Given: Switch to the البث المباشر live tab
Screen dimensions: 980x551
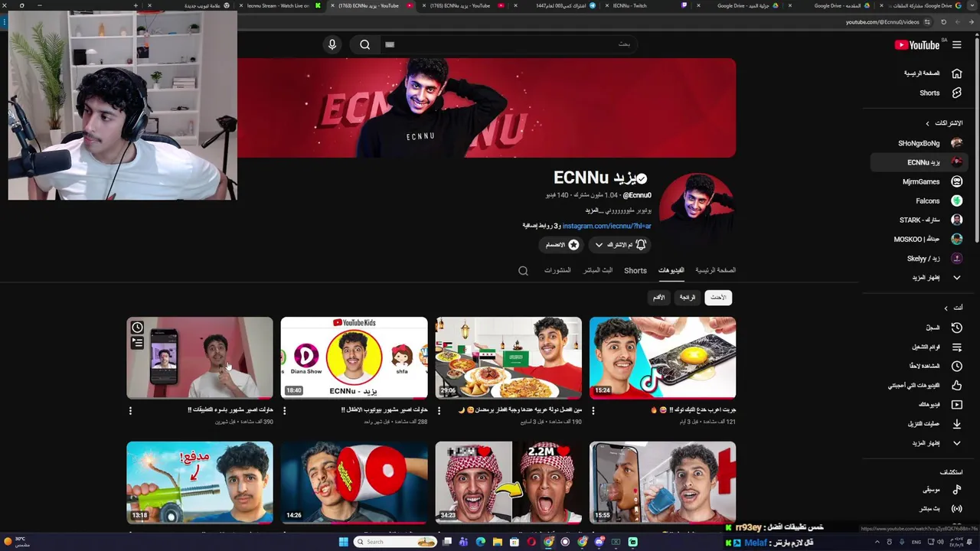Looking at the screenshot, I should click(598, 270).
